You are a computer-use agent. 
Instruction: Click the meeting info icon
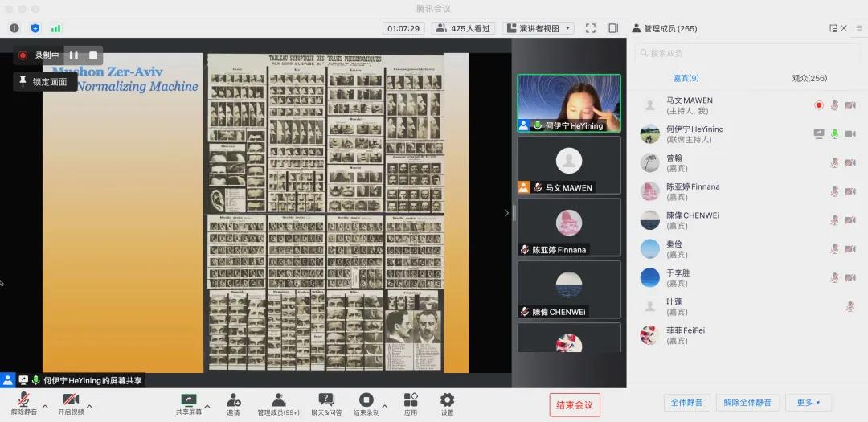tap(14, 28)
